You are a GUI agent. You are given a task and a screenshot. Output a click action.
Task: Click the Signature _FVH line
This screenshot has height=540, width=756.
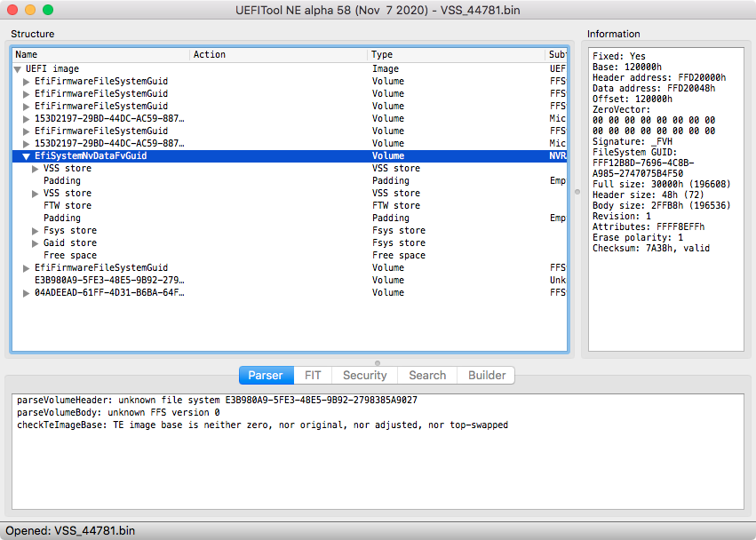tap(633, 142)
